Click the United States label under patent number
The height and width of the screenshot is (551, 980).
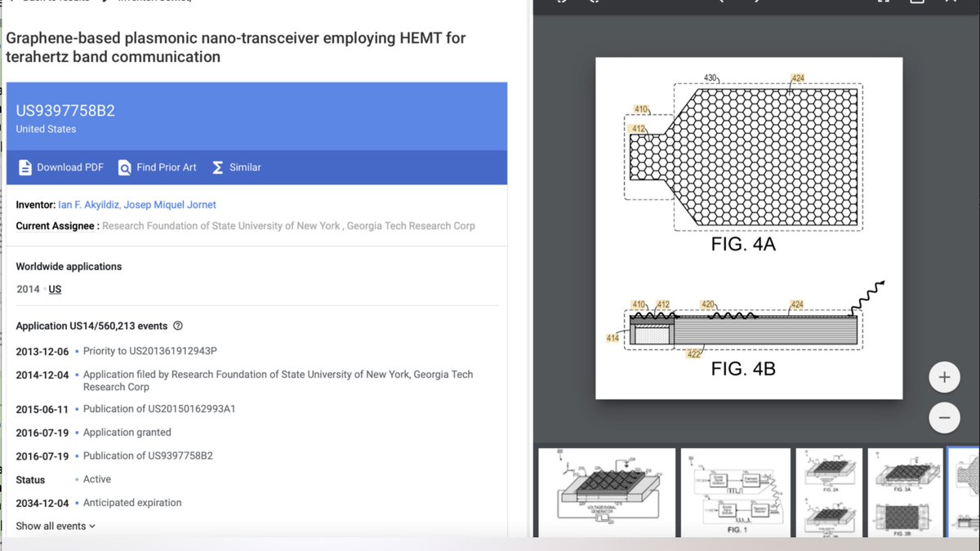pyautogui.click(x=46, y=129)
